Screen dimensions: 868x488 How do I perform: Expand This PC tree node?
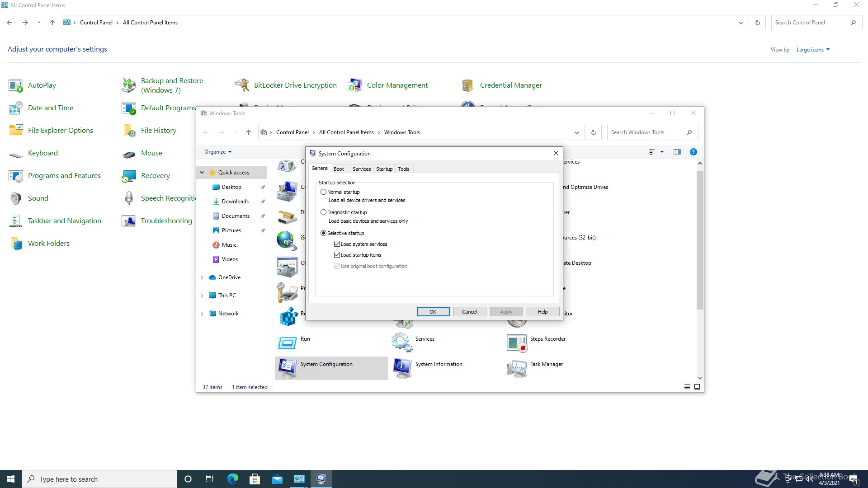click(202, 296)
